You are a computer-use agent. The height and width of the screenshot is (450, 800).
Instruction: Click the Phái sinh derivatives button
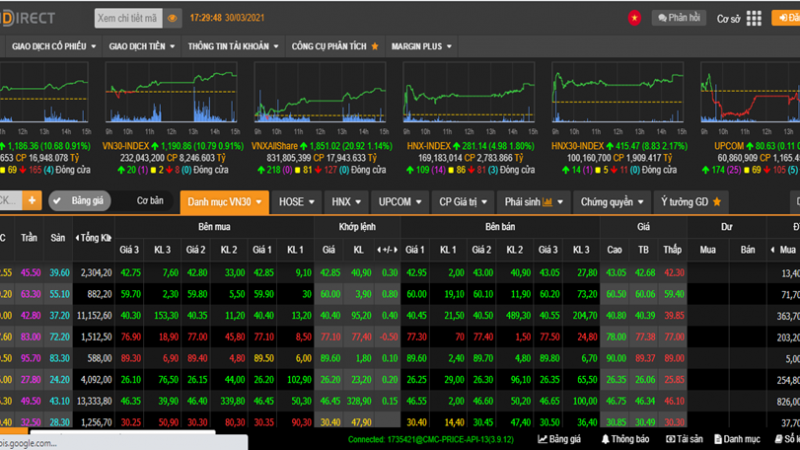pos(534,202)
